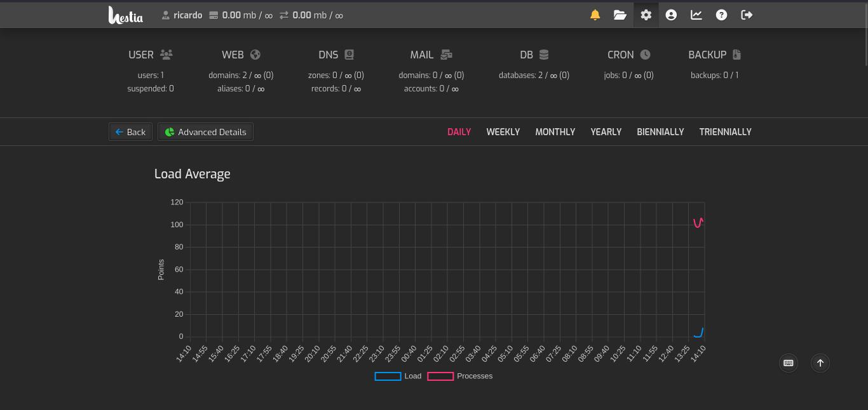Select the DAILY period

tap(459, 132)
